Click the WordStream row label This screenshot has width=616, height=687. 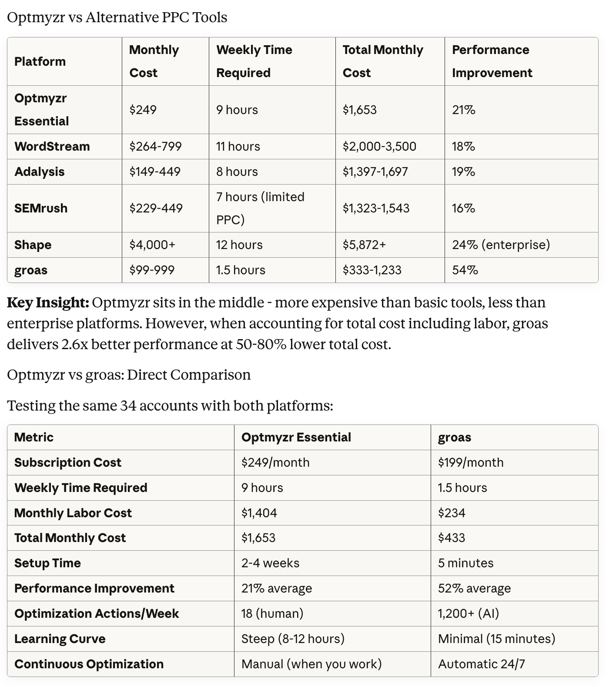52,146
